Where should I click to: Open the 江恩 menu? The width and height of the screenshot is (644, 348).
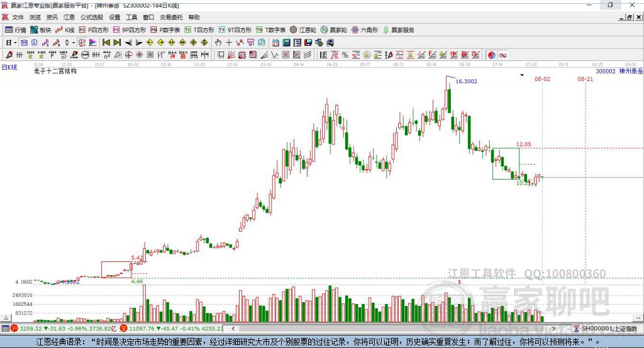coord(69,17)
